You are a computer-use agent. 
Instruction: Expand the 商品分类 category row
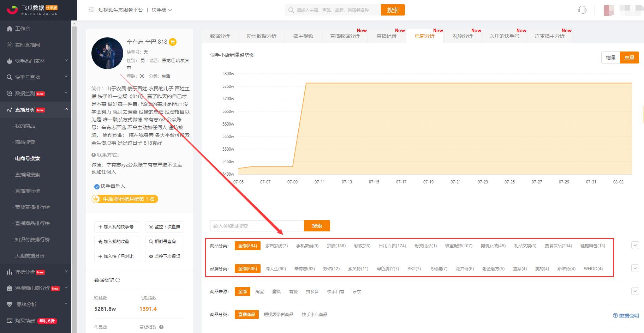pos(635,246)
